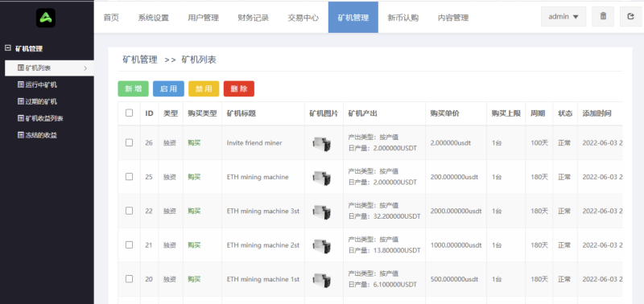The image size is (644, 304).
Task: Go to the 首页 tab
Action: pos(111,18)
